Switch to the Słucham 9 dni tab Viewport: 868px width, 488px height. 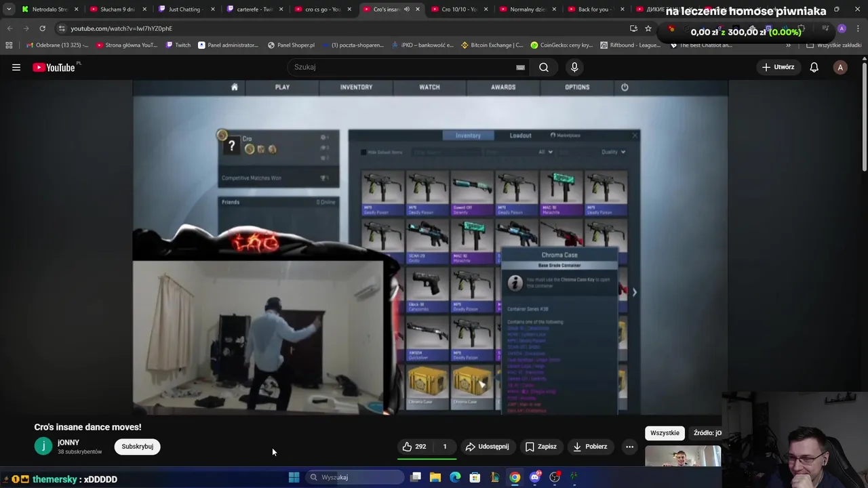117,9
